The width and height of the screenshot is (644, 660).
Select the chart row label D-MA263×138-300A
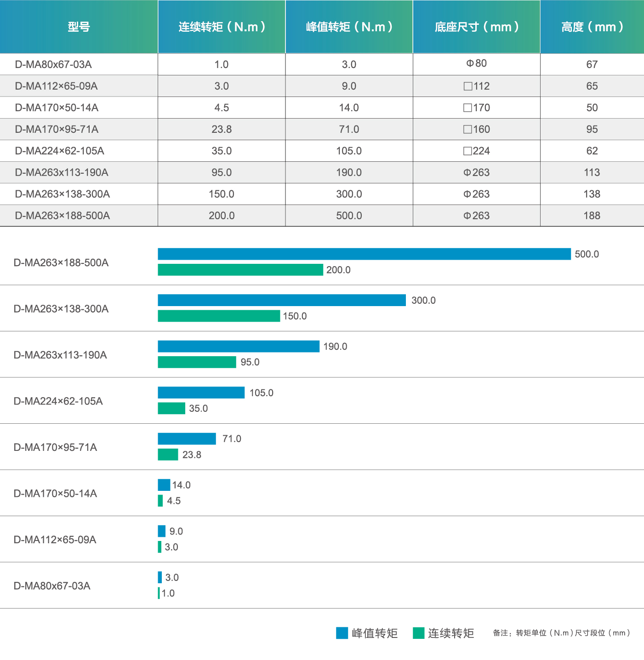tap(61, 308)
